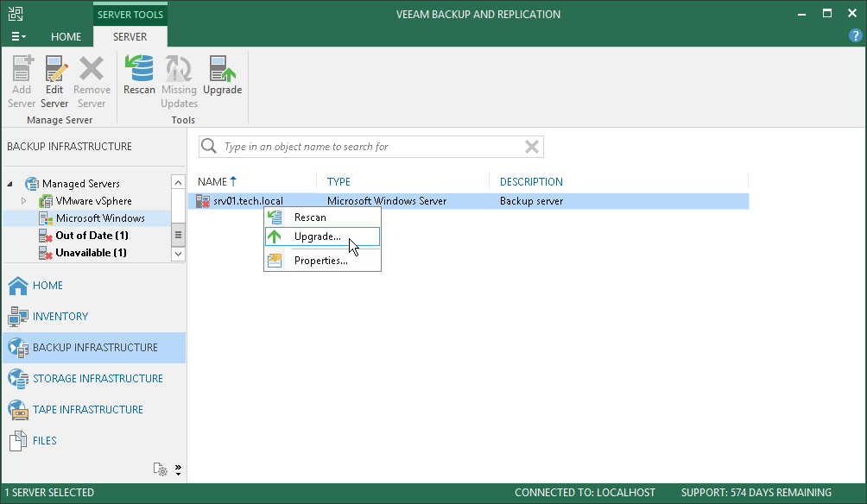Click the SERVER TOOLS contextual tab header
This screenshot has height=504, width=867.
tap(130, 15)
